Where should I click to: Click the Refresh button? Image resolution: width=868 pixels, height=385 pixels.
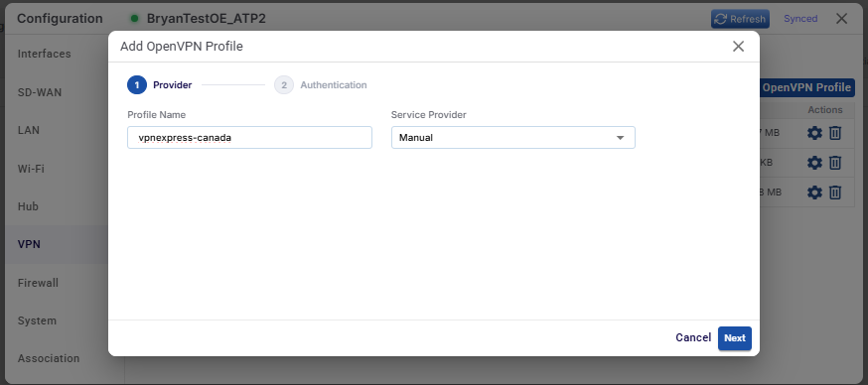click(740, 19)
